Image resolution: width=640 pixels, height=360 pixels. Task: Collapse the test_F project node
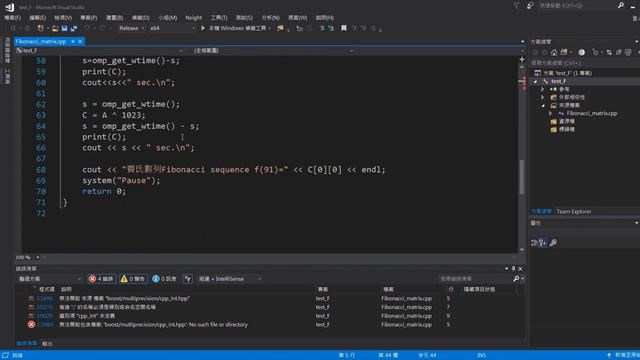(536, 81)
